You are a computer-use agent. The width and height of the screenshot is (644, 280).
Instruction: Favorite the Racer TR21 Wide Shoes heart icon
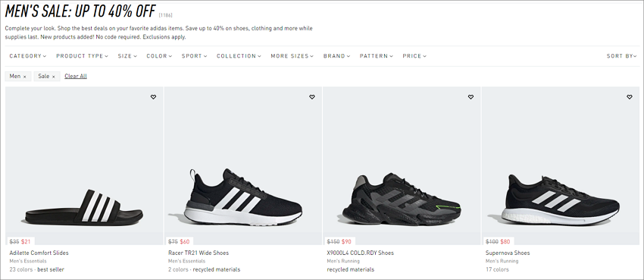(312, 97)
